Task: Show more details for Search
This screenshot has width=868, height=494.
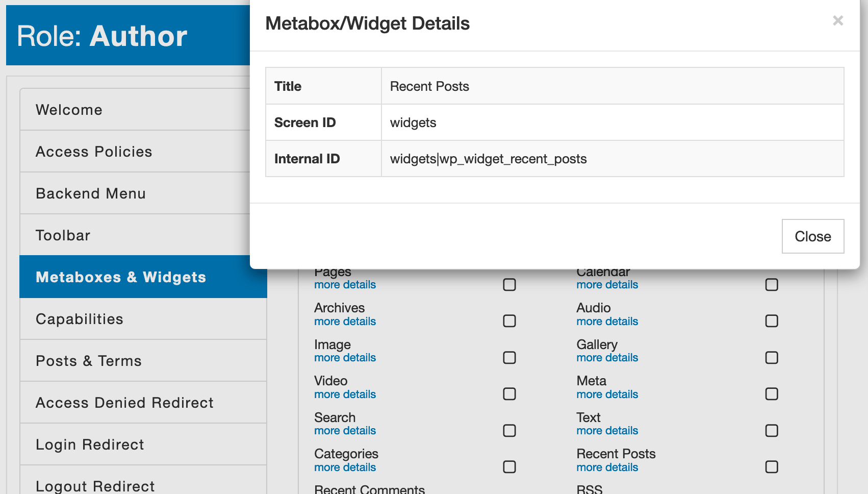Action: point(345,431)
